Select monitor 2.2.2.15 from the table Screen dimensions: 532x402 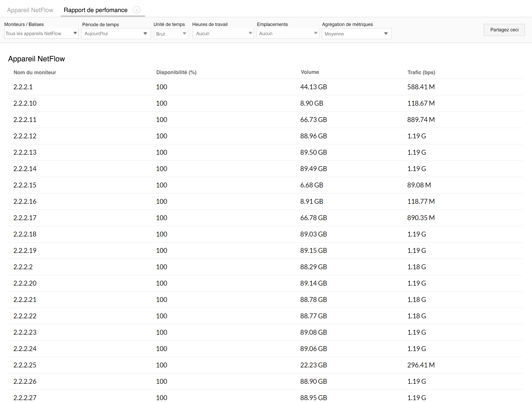point(25,185)
